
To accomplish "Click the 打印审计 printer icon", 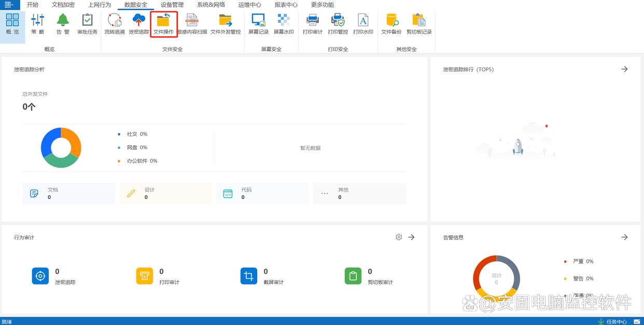I will (313, 24).
